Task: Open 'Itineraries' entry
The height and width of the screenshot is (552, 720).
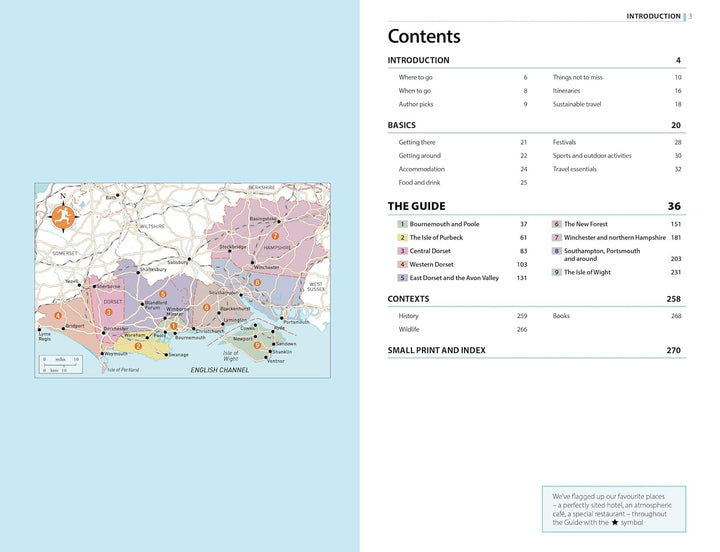Action: [566, 90]
